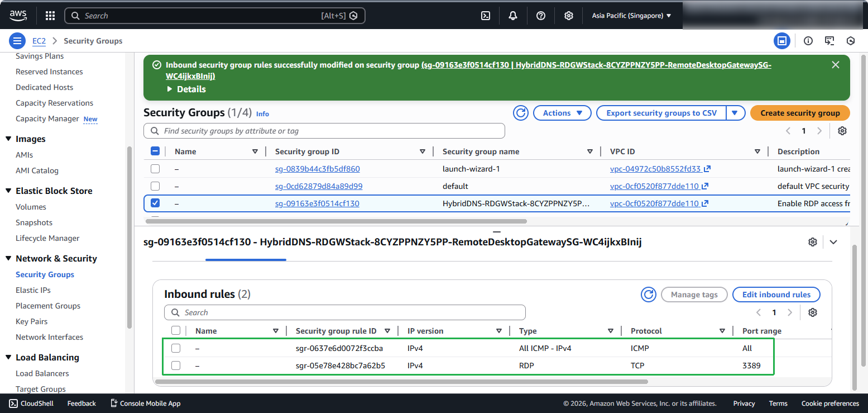Refresh the Security Groups list
The height and width of the screenshot is (413, 868).
521,113
